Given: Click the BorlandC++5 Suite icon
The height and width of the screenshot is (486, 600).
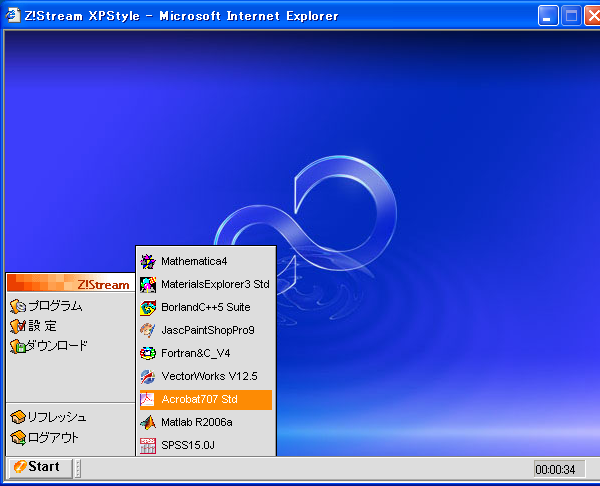Looking at the screenshot, I should pos(148,308).
